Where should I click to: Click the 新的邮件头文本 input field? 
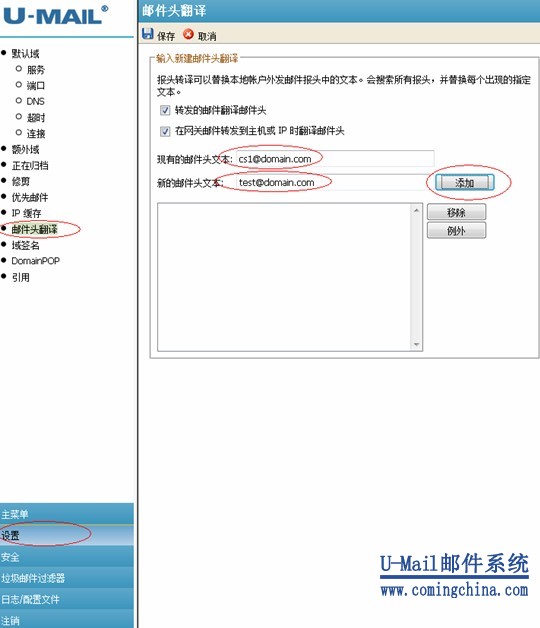click(x=335, y=182)
